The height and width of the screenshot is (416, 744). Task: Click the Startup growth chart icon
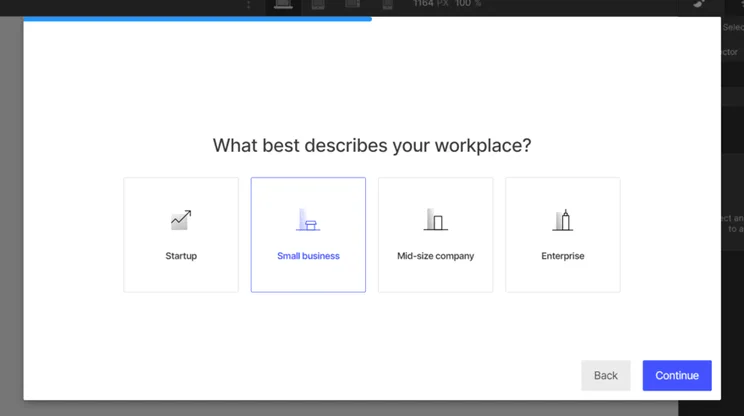pyautogui.click(x=181, y=220)
